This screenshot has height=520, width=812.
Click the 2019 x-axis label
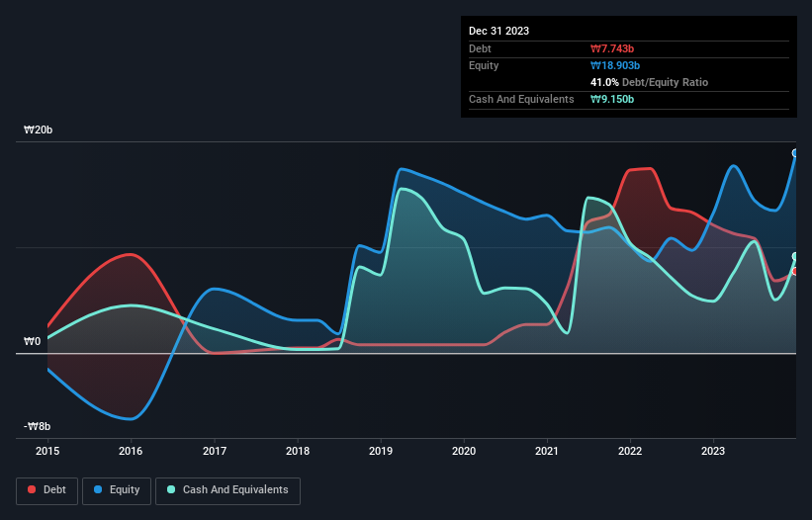coord(381,451)
